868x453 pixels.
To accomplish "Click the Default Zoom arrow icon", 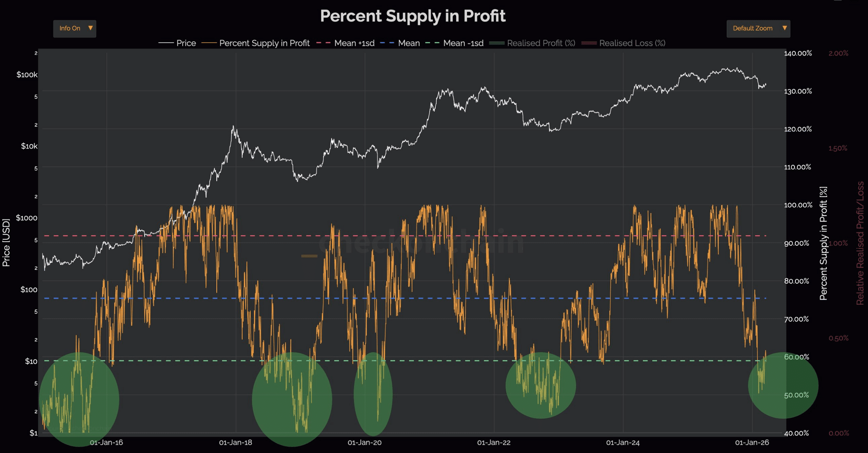I will [785, 28].
